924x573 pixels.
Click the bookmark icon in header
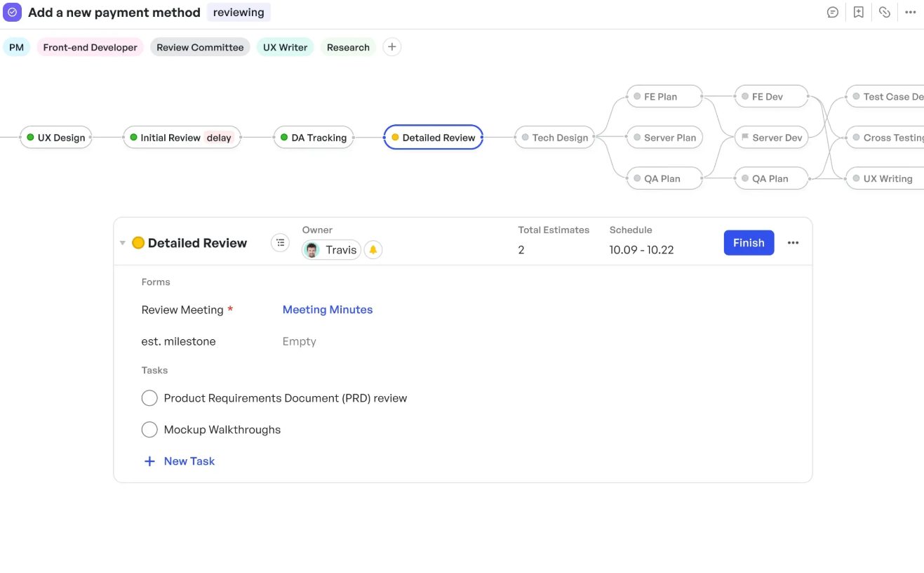[x=859, y=13]
